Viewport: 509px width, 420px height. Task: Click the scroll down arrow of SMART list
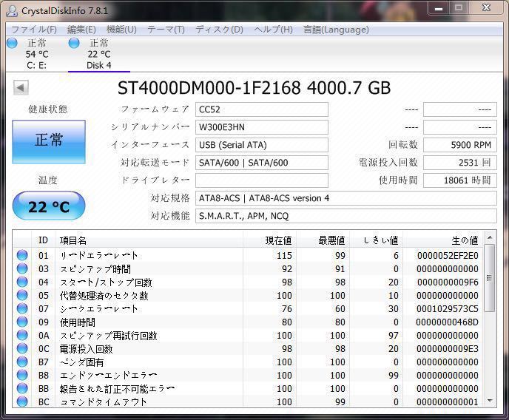tap(490, 402)
